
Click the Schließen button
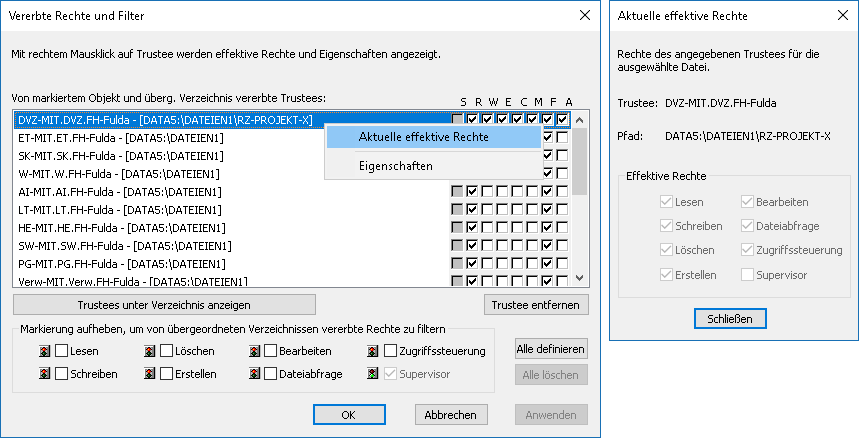coord(730,318)
